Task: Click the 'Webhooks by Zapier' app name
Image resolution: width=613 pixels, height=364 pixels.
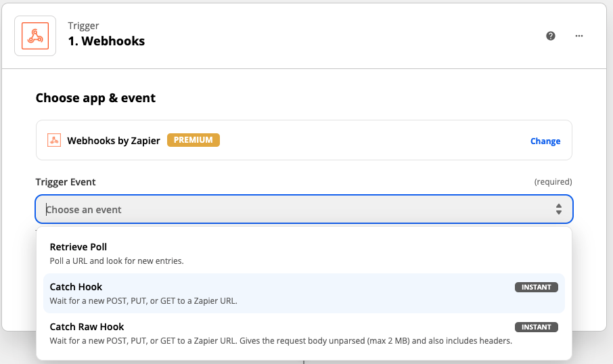Action: click(x=114, y=141)
